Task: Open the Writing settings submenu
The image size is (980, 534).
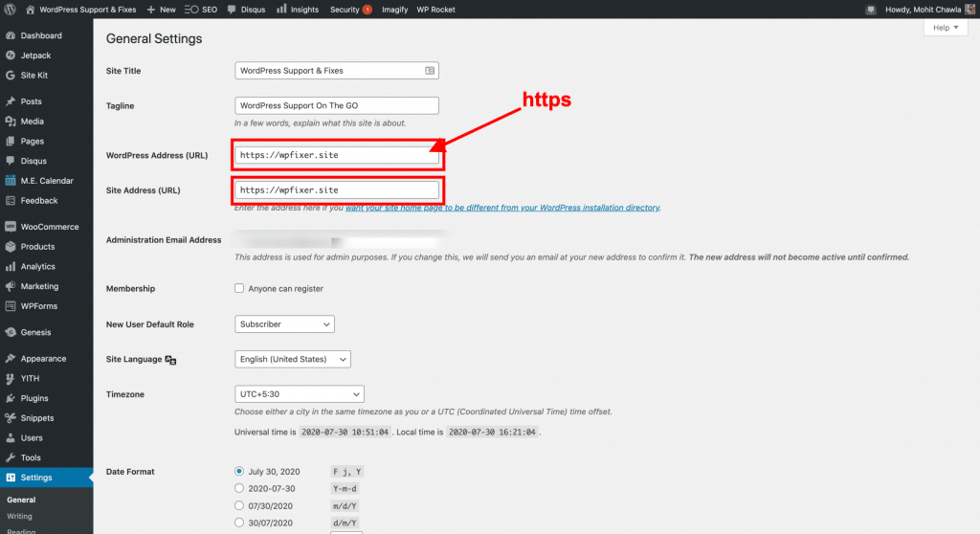Action: pyautogui.click(x=19, y=517)
